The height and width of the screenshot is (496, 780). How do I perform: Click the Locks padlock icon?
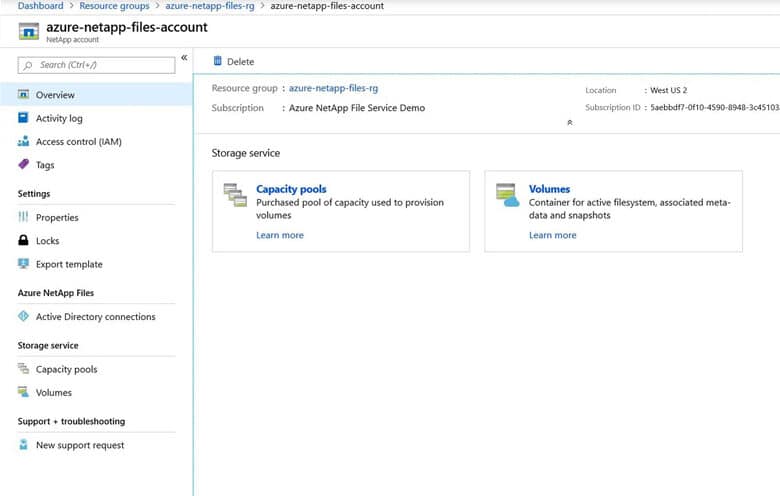(23, 240)
